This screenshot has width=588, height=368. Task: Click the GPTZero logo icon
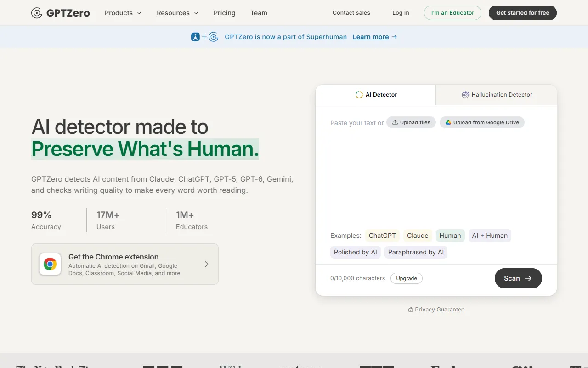[37, 13]
